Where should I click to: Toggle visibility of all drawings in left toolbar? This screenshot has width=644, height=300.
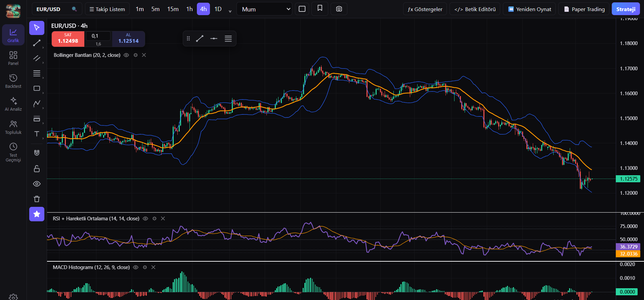[x=37, y=184]
